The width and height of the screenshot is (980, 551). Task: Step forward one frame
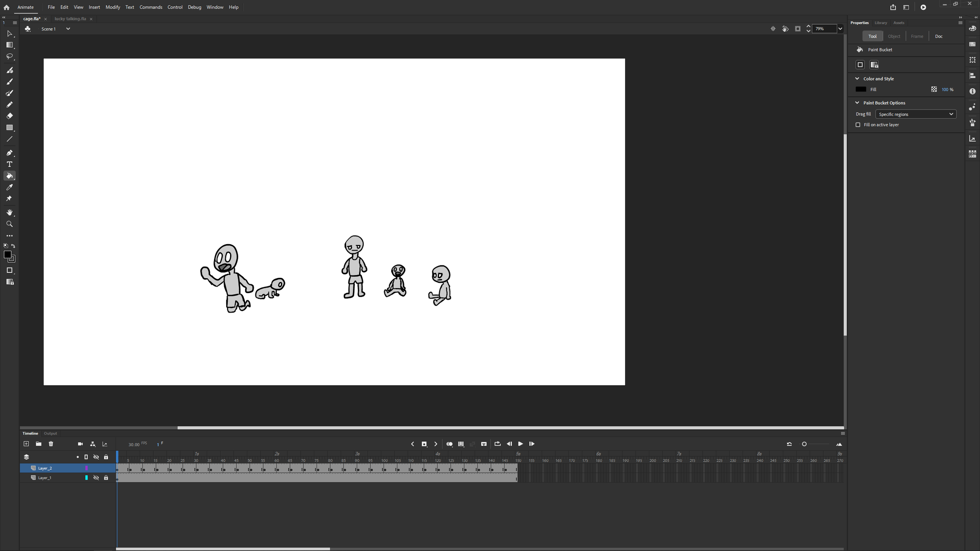click(532, 444)
